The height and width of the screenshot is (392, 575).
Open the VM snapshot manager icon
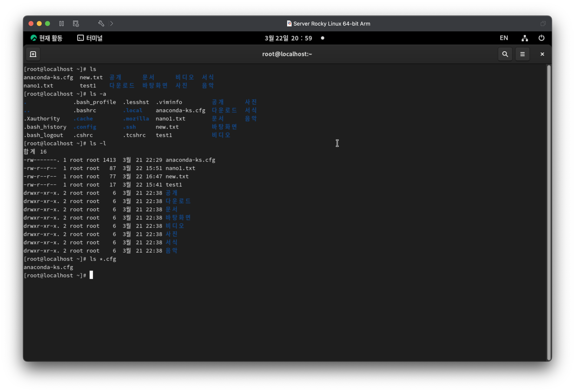click(76, 24)
